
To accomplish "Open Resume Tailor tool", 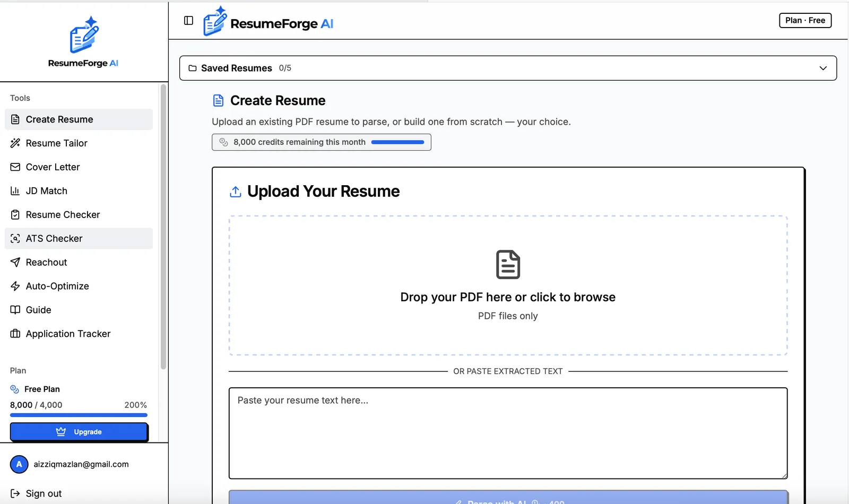I will click(x=79, y=143).
